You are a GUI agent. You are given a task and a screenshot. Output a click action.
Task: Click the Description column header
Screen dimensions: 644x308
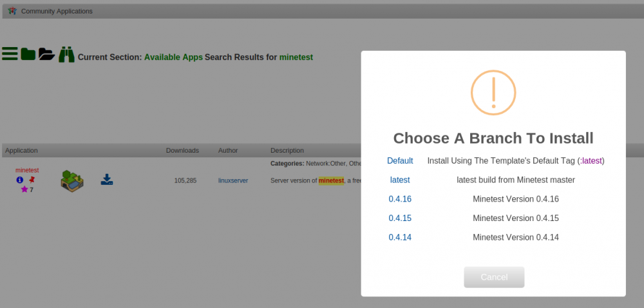click(287, 150)
